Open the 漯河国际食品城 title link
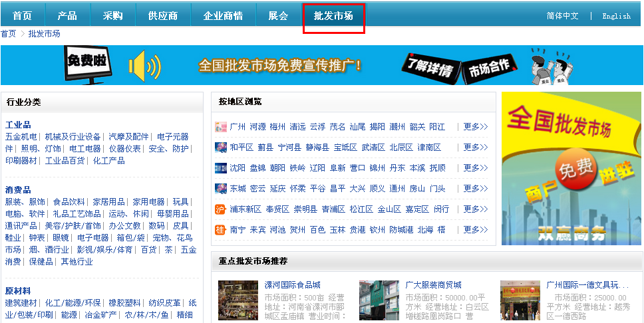The width and height of the screenshot is (644, 323). pos(293,285)
